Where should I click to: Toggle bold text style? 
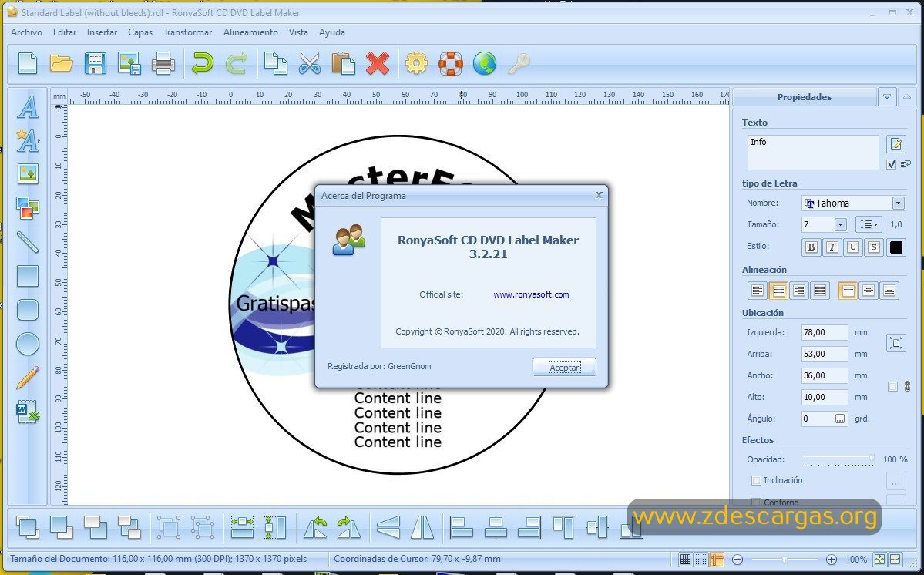click(811, 247)
